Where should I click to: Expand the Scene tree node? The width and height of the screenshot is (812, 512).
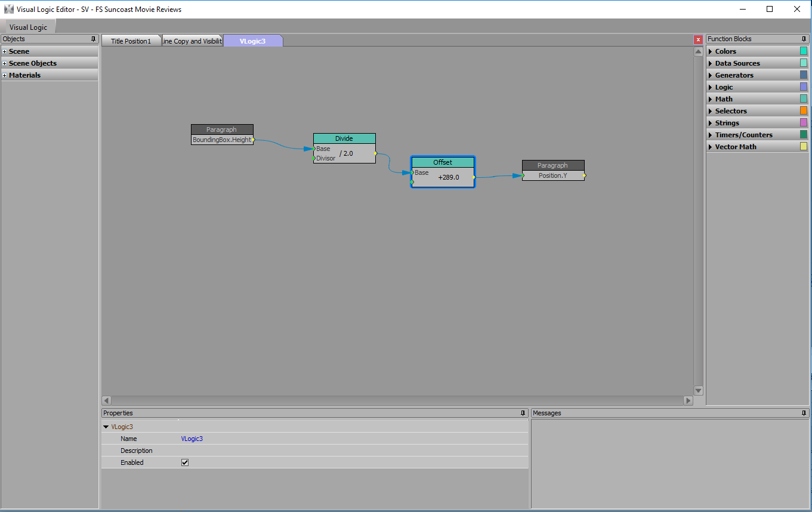tap(5, 51)
